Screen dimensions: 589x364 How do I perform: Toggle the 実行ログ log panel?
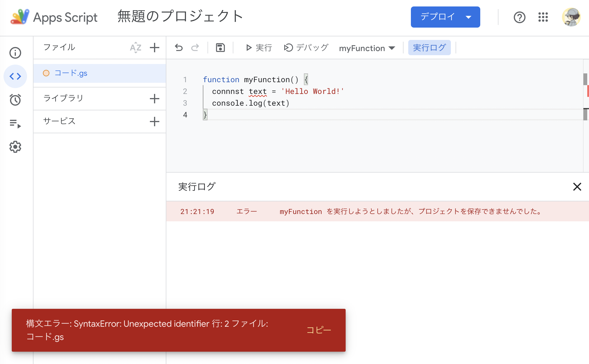429,47
